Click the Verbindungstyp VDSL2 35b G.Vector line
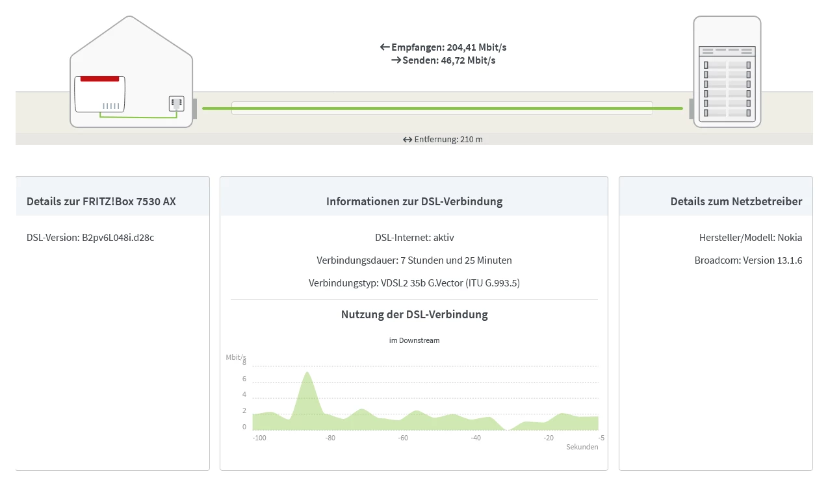828x504 pixels. click(x=414, y=283)
